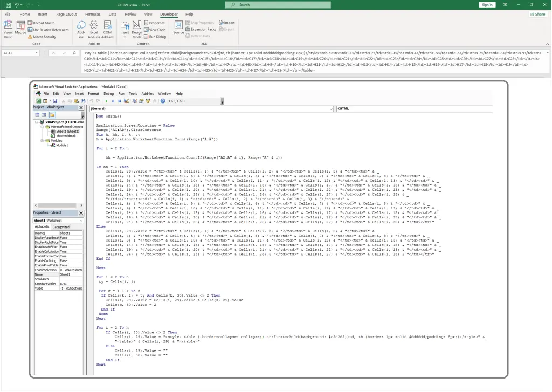Open the Sheet1 Worksheet properties dropdown

click(81, 221)
